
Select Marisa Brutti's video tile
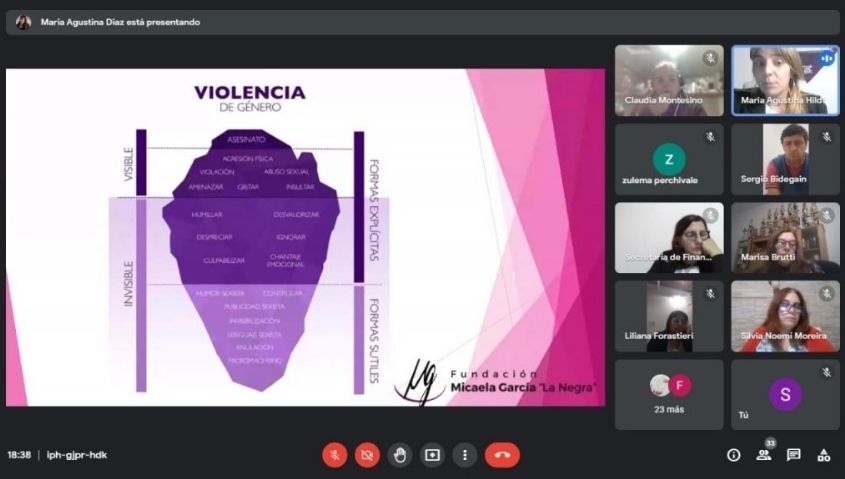coord(785,237)
